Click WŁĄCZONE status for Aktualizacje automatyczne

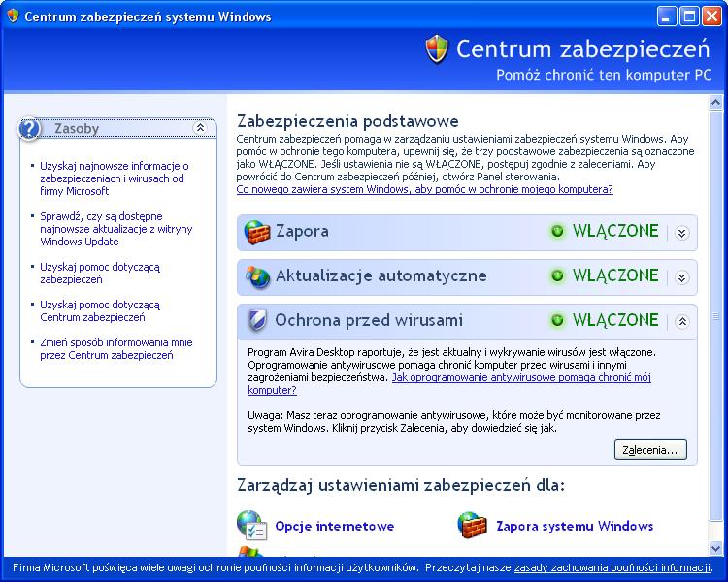[x=615, y=275]
